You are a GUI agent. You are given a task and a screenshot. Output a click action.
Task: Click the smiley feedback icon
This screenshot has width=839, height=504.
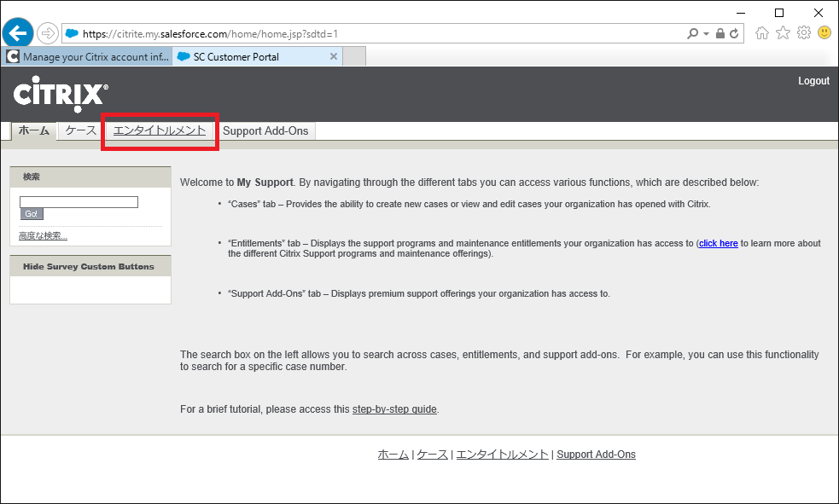click(824, 33)
